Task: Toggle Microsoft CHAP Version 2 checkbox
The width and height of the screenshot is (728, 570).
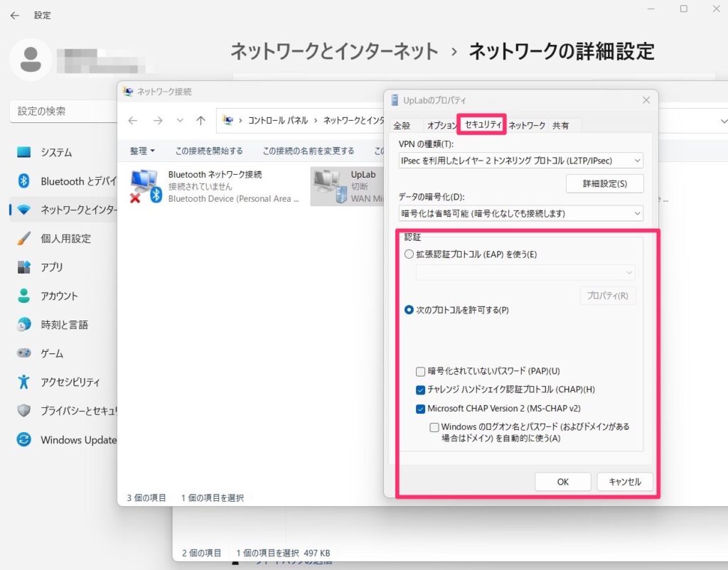Action: coord(421,409)
